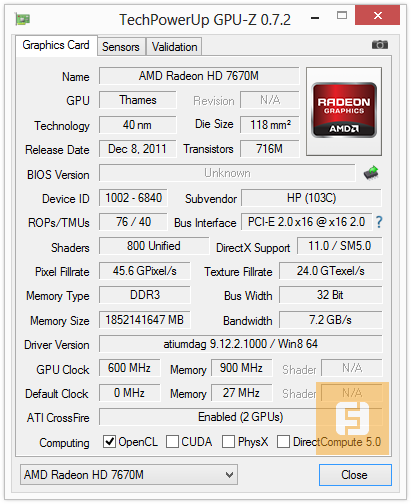
Task: Click the PCI-E 2.0 x16 bus interface field
Action: (x=306, y=222)
